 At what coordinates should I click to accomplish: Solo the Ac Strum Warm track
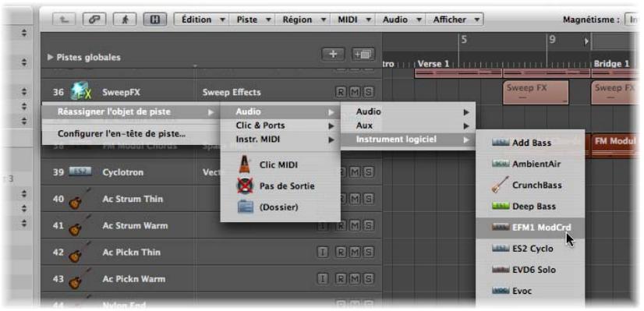[368, 225]
